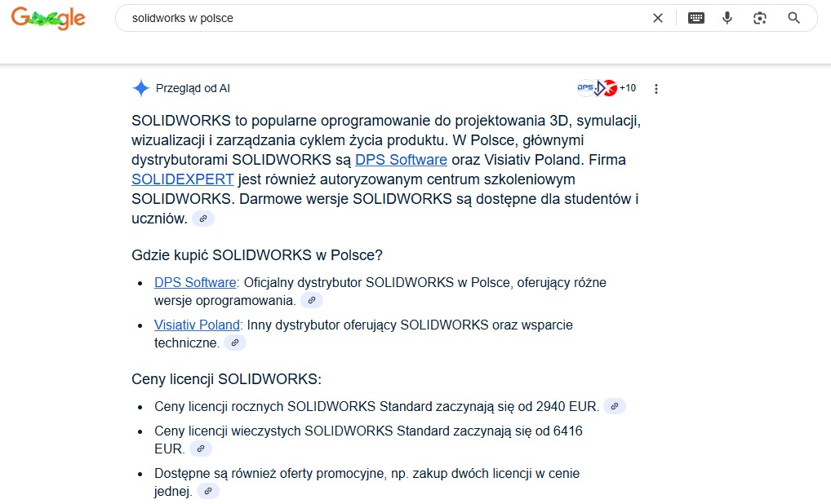Show the +10 sources for AI overview
This screenshot has width=831, height=504.
(x=628, y=88)
